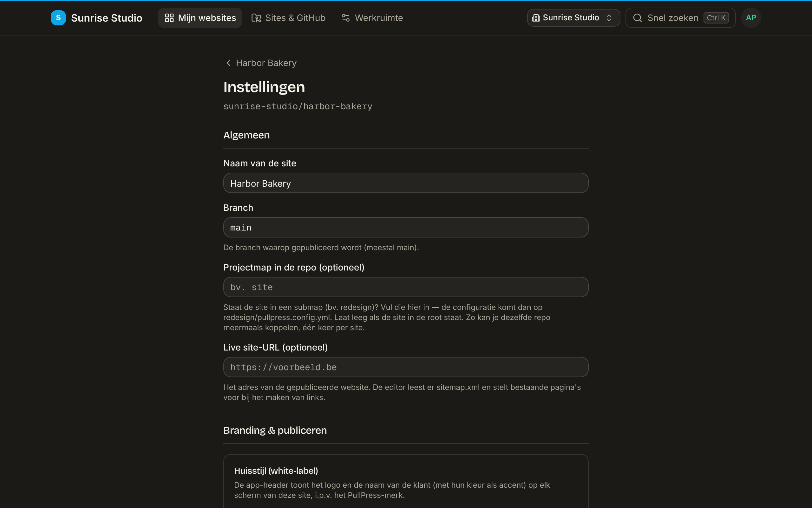The width and height of the screenshot is (812, 508).
Task: Click the Huisstijl (white-label) card title
Action: tap(276, 471)
